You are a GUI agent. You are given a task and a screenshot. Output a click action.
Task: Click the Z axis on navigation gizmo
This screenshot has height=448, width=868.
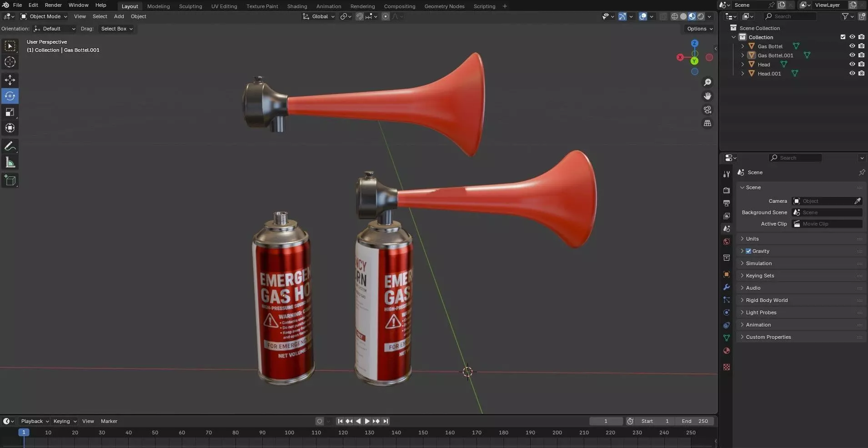[x=694, y=43]
